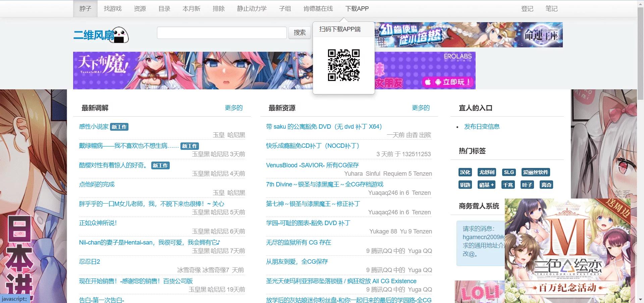Open the VenusBlood -SAVIOR- 所有CG保存 resource
This screenshot has height=303, width=644.
(312, 165)
